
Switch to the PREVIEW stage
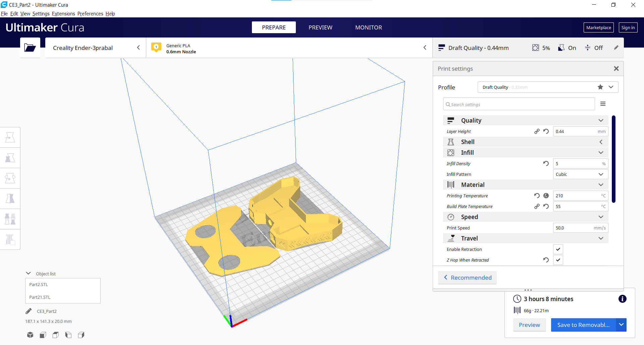[320, 27]
